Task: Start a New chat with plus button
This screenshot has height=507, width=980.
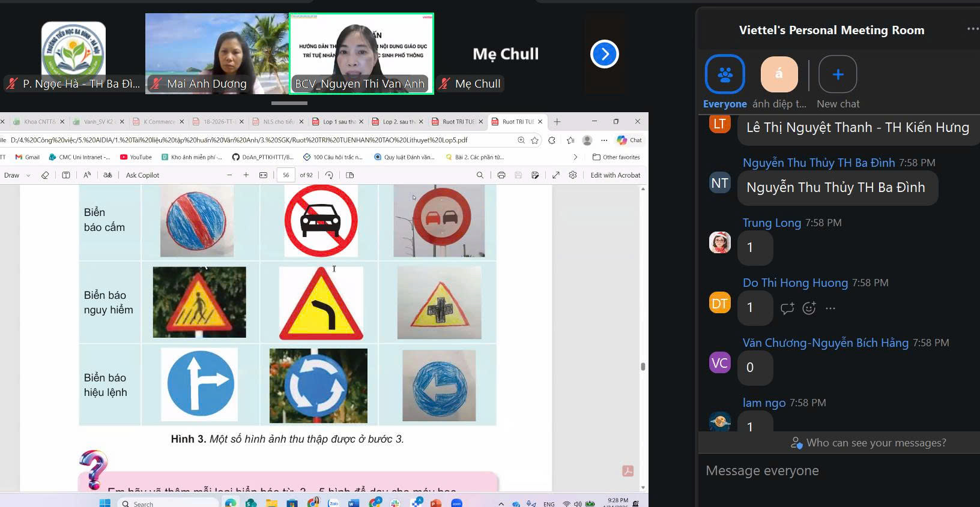Action: pos(838,74)
